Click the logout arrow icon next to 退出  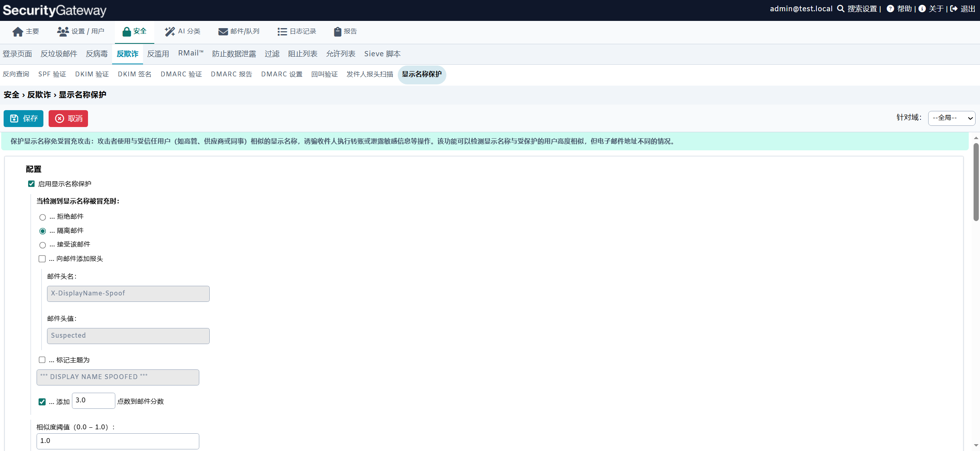(x=954, y=8)
